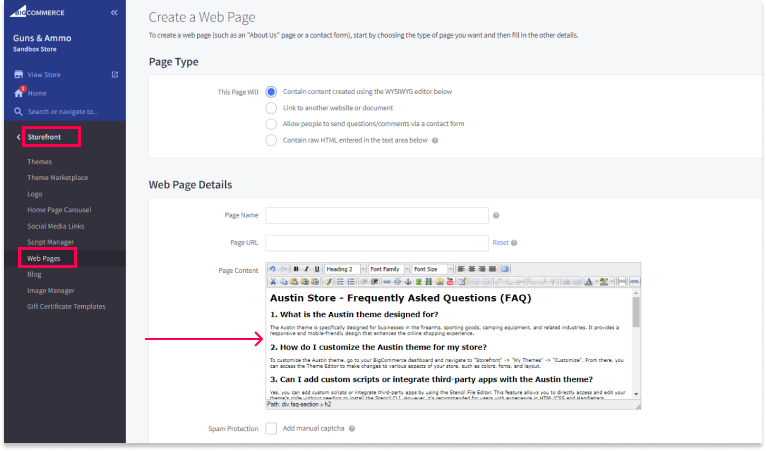The height and width of the screenshot is (451, 766).
Task: Click the YouTube video icon
Action: pos(450,281)
